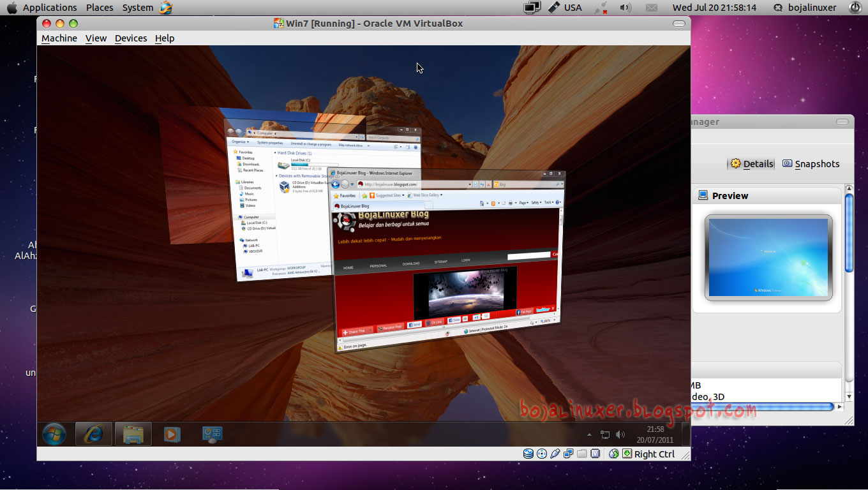Open the Places menu in the top panel
The image size is (868, 490).
[x=100, y=8]
